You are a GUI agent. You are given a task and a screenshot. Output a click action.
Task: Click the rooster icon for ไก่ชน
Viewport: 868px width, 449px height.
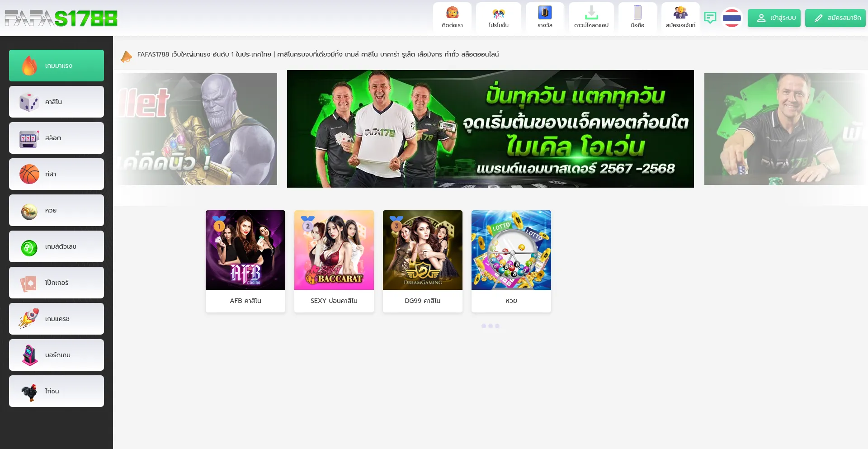[x=29, y=392]
